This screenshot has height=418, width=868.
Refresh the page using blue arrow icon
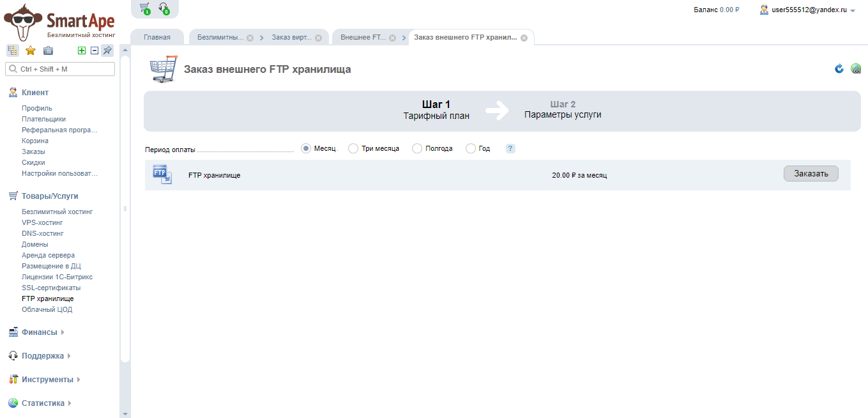tap(839, 69)
